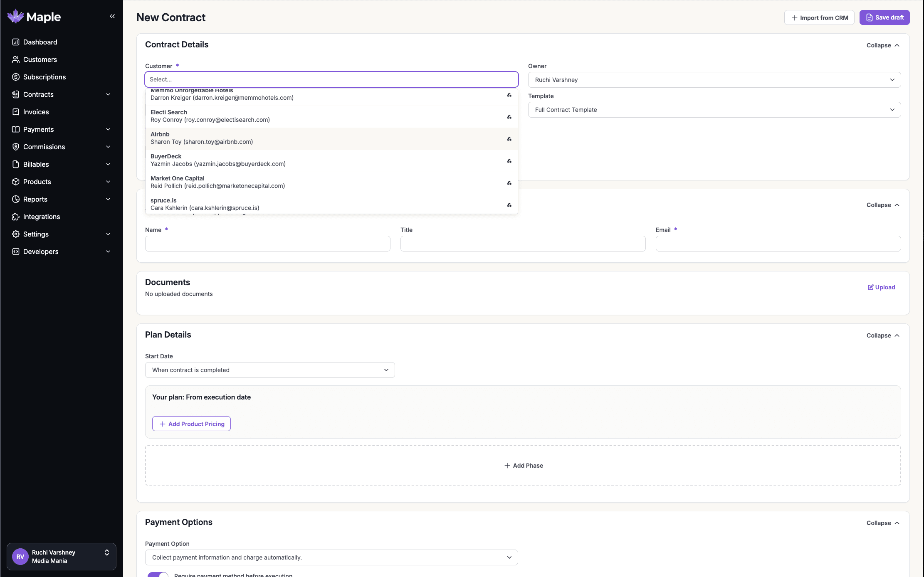924x577 pixels.
Task: Navigate to Invoices in sidebar
Action: pyautogui.click(x=36, y=112)
